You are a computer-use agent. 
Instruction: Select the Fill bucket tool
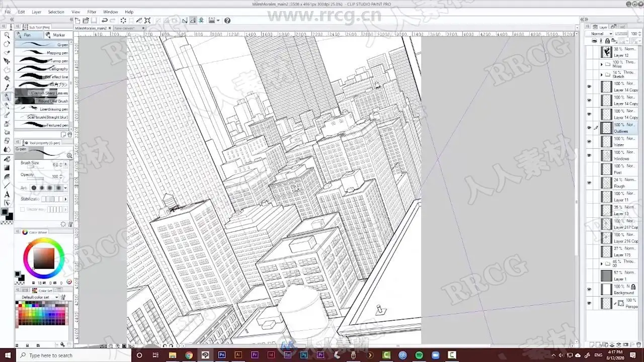click(x=7, y=158)
